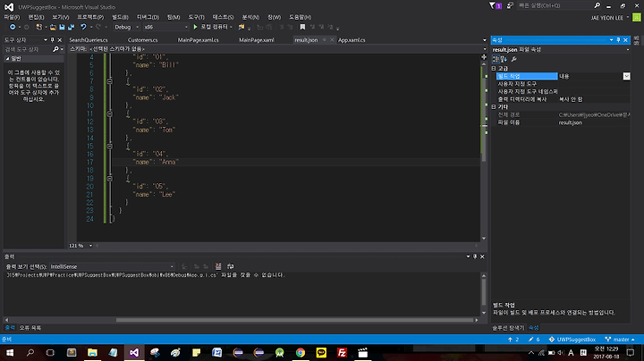Open the 파일(F) menu
644x361 pixels.
[x=12, y=17]
